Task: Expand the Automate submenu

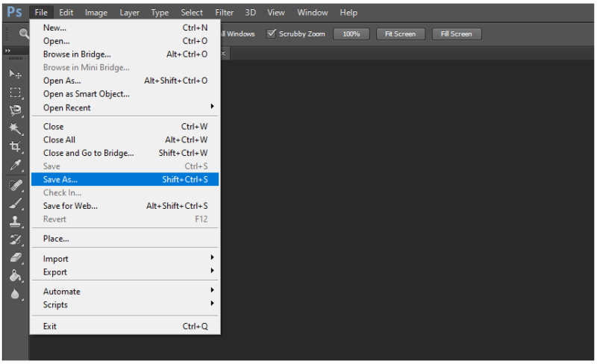Action: click(125, 292)
